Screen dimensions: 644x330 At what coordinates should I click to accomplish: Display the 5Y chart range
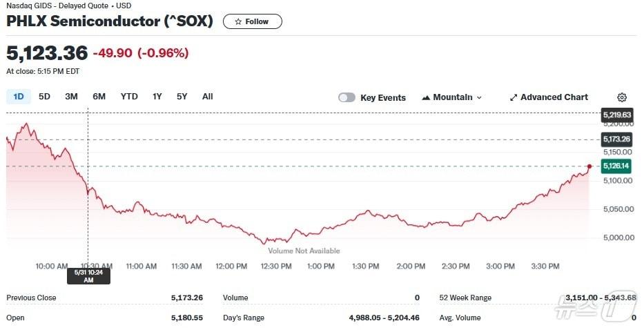[182, 97]
